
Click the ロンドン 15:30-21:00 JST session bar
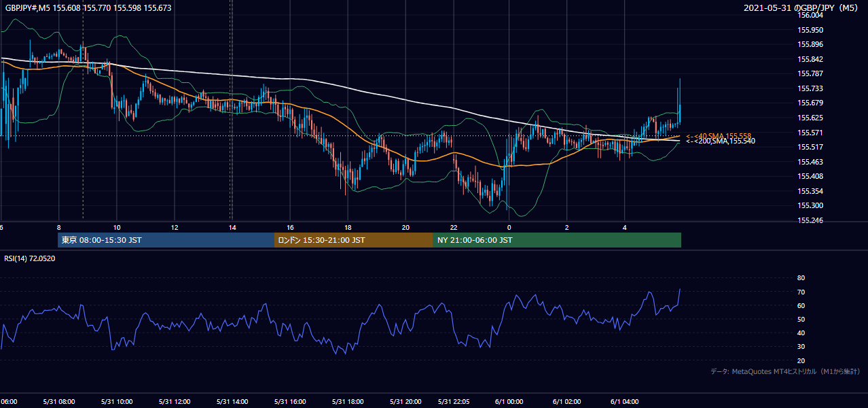pos(353,240)
